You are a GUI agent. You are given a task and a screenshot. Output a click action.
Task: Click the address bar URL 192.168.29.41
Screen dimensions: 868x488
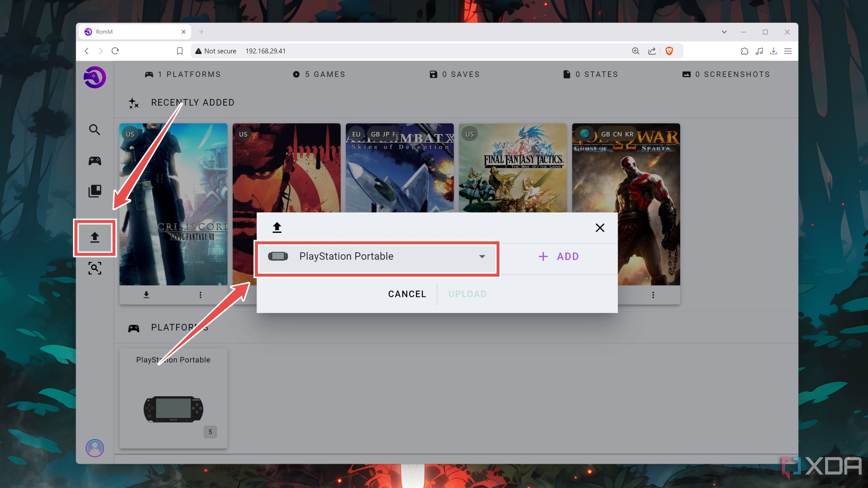[x=265, y=51]
